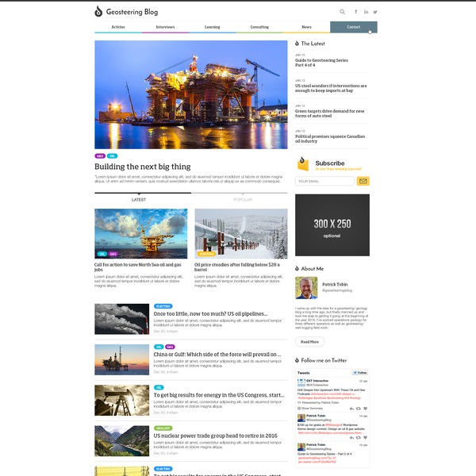
Task: Click the OIL tag under the featured image
Action: 112,156
